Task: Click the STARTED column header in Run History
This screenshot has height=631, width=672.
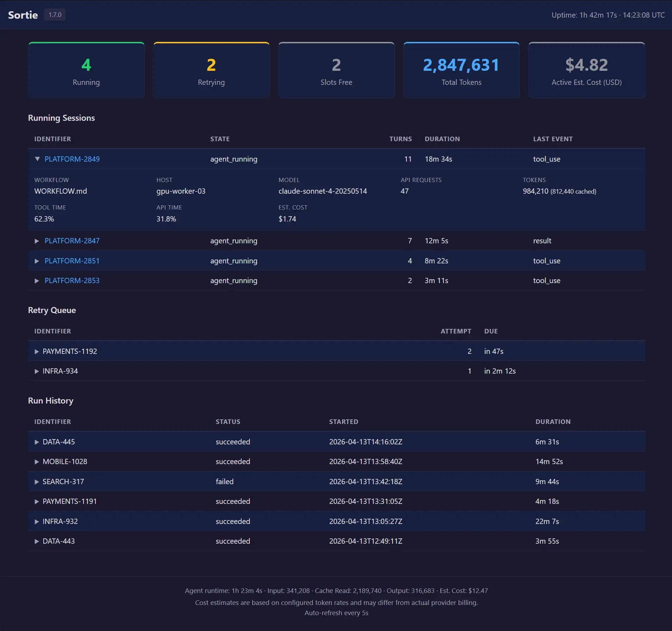Action: point(344,422)
